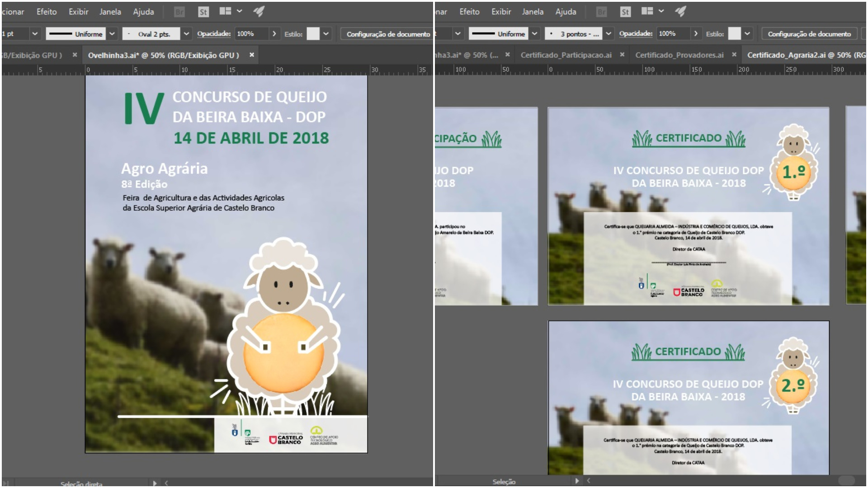Click Estilo swatch in right window
The height and width of the screenshot is (488, 868).
[735, 34]
